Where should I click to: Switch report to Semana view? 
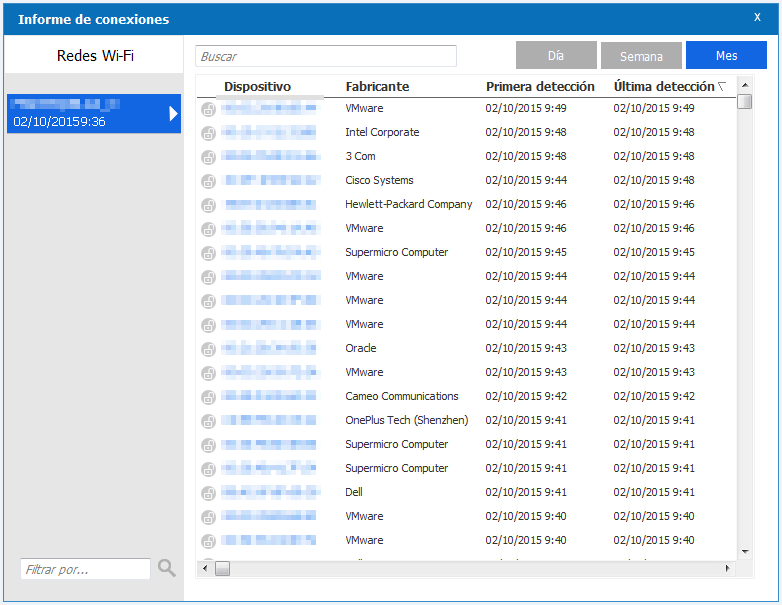pyautogui.click(x=641, y=55)
